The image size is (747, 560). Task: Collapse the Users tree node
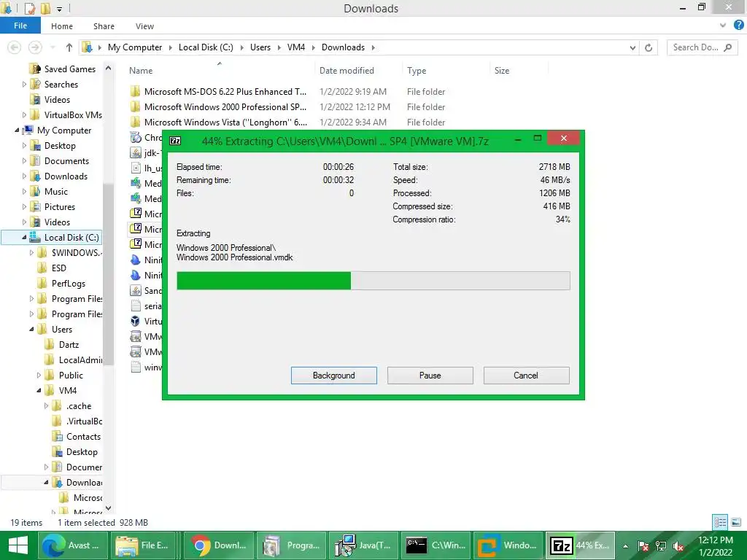pos(31,329)
